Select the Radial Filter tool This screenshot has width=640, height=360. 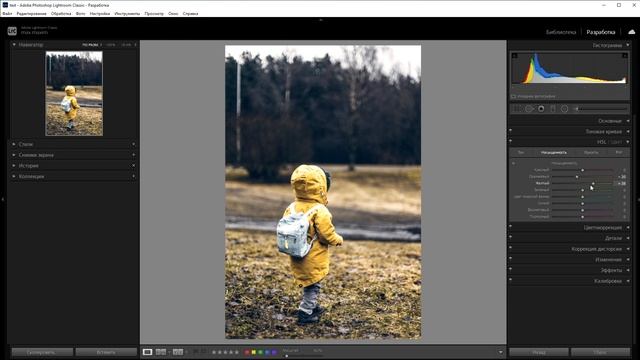point(564,109)
